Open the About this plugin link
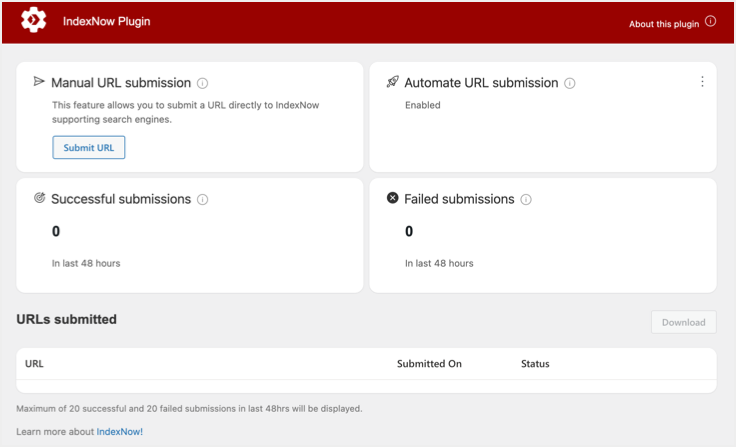Screen dimensions: 736x447 [x=665, y=23]
